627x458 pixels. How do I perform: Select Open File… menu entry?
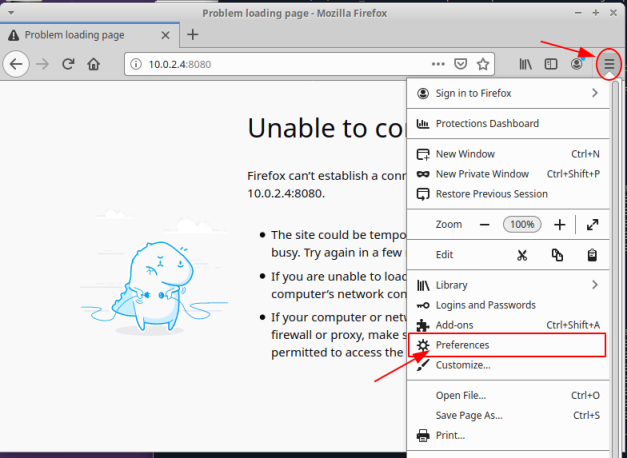pyautogui.click(x=508, y=396)
